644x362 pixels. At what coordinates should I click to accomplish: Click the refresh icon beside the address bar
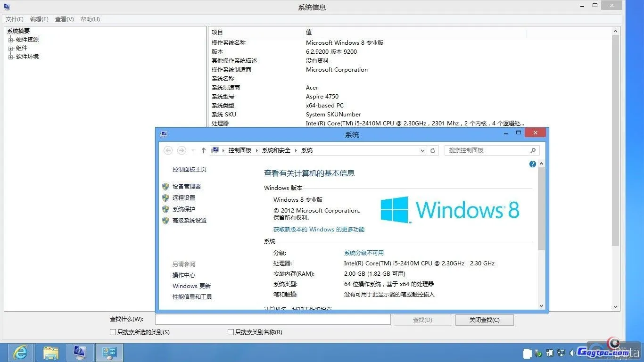click(433, 150)
